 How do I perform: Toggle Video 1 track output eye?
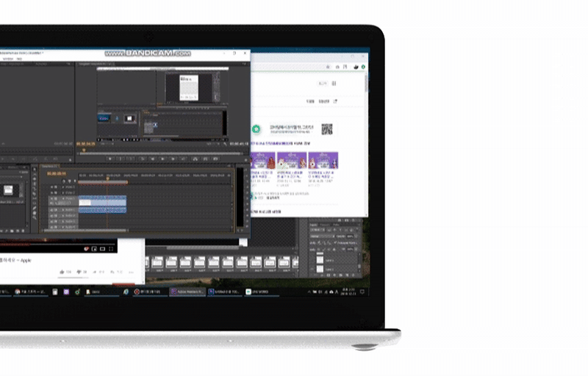click(x=52, y=199)
